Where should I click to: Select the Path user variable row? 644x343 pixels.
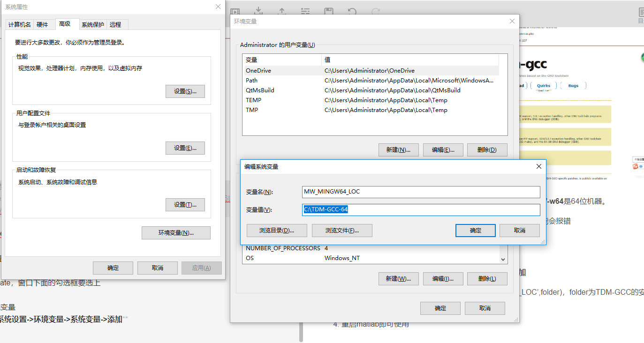click(x=371, y=81)
